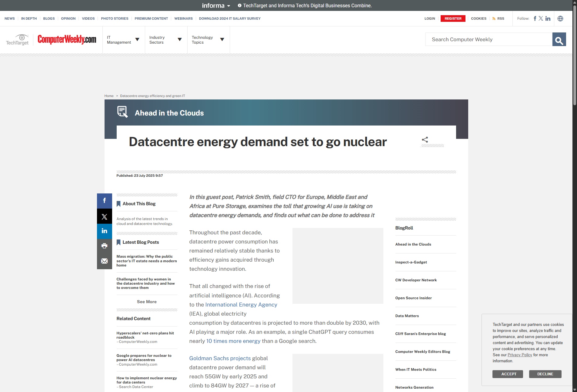The image size is (577, 392).
Task: Click the page vertical scrollbar thumb
Action: pos(575,55)
